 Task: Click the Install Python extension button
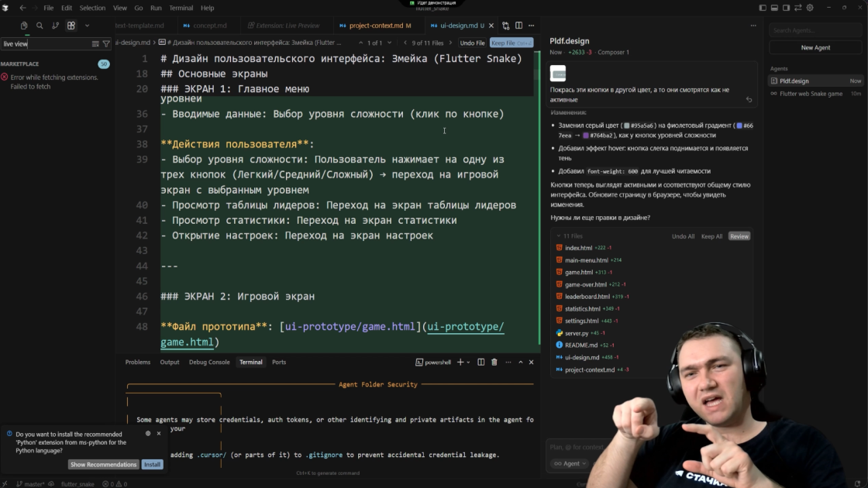(x=152, y=465)
